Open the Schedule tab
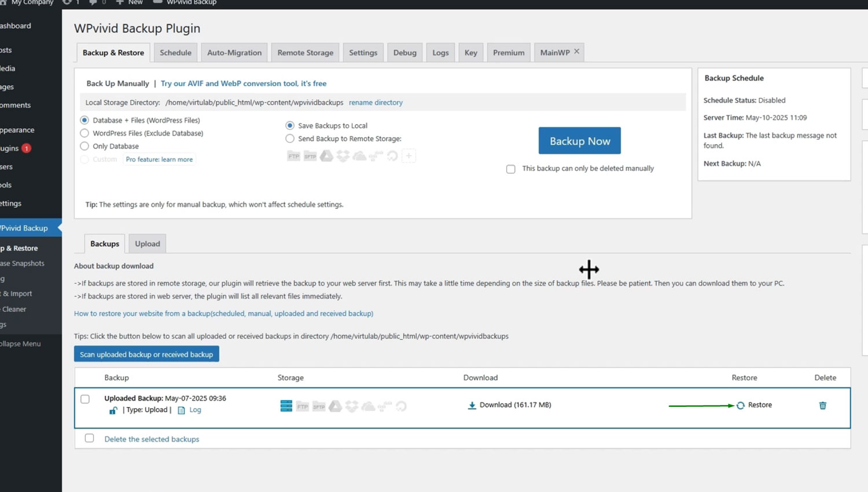868x492 pixels. pyautogui.click(x=175, y=53)
